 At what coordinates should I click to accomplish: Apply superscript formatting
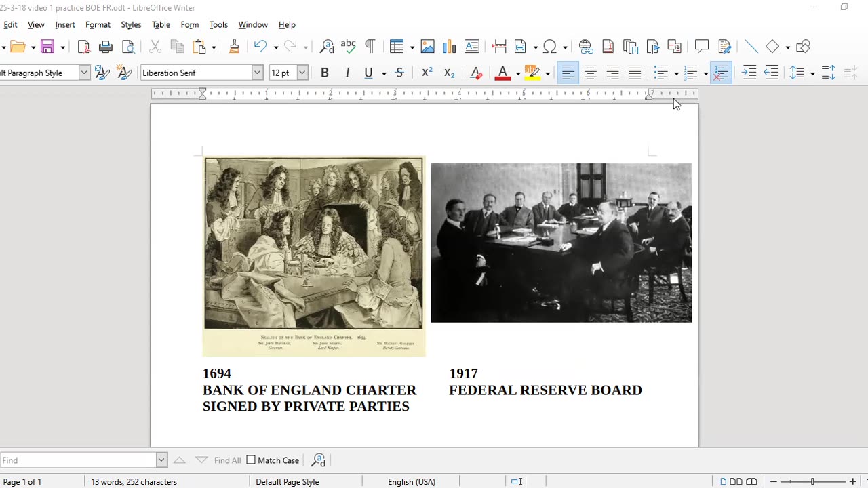pyautogui.click(x=427, y=73)
